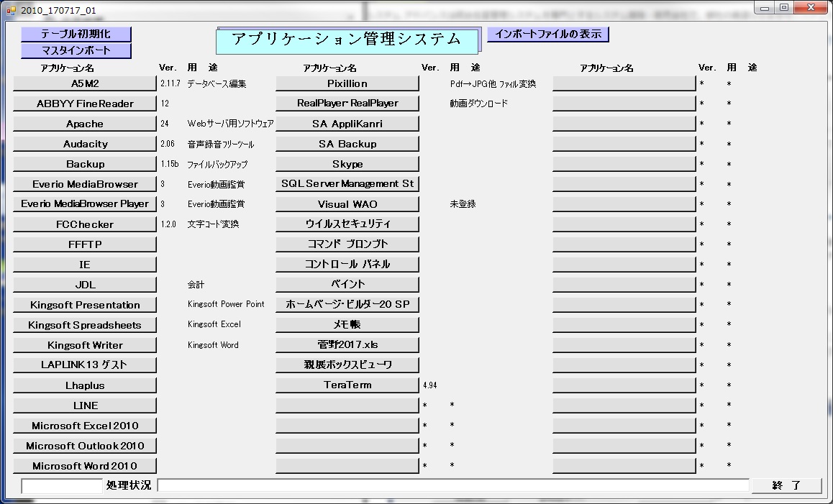Click the ウイルスセキュリティ button
The width and height of the screenshot is (833, 504).
[347, 224]
